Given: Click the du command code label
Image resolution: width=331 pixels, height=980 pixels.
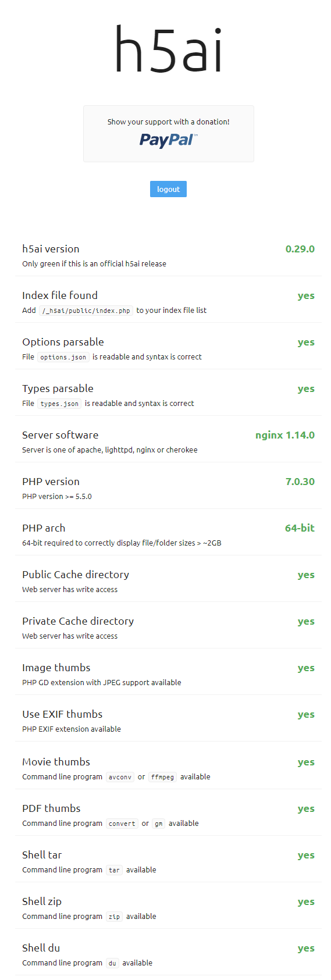Looking at the screenshot, I should pyautogui.click(x=112, y=963).
